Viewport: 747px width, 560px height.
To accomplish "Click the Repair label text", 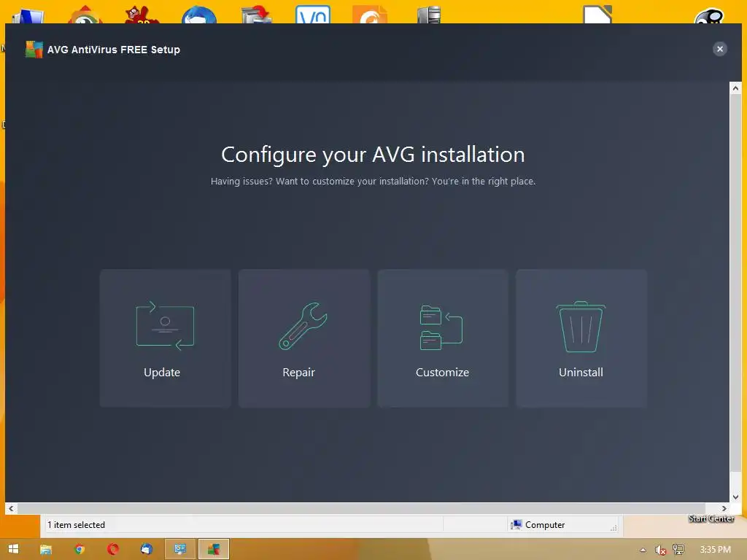I will pyautogui.click(x=298, y=373).
